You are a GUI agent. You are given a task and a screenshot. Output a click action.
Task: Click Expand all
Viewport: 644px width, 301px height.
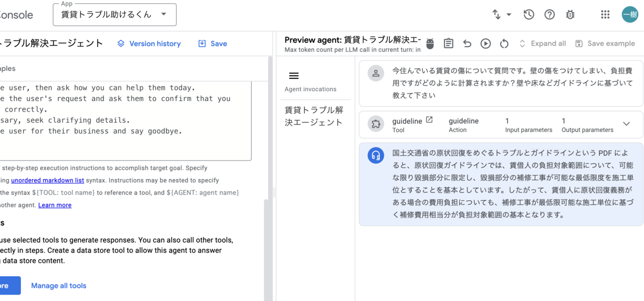tap(542, 43)
